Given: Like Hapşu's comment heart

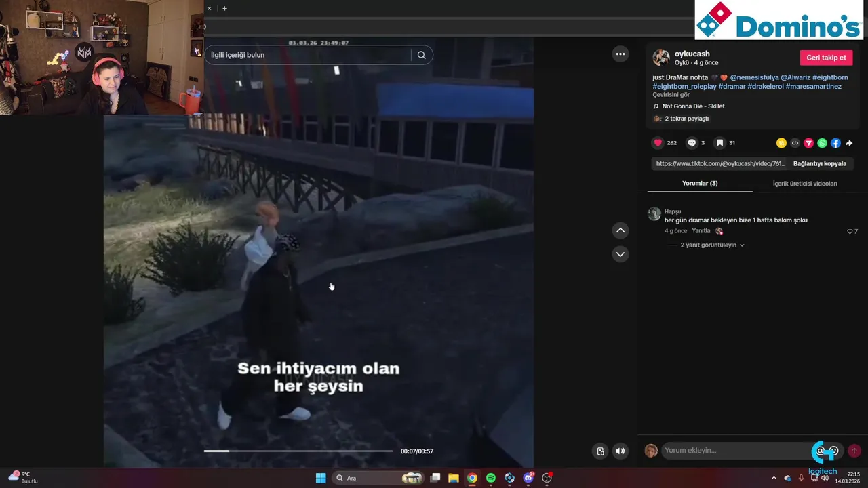Looking at the screenshot, I should (x=850, y=232).
